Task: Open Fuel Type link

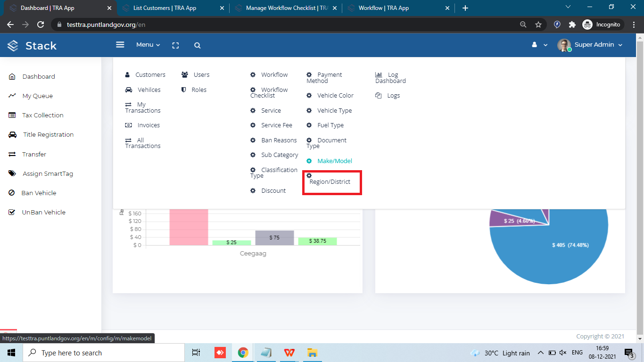Action: point(325,125)
